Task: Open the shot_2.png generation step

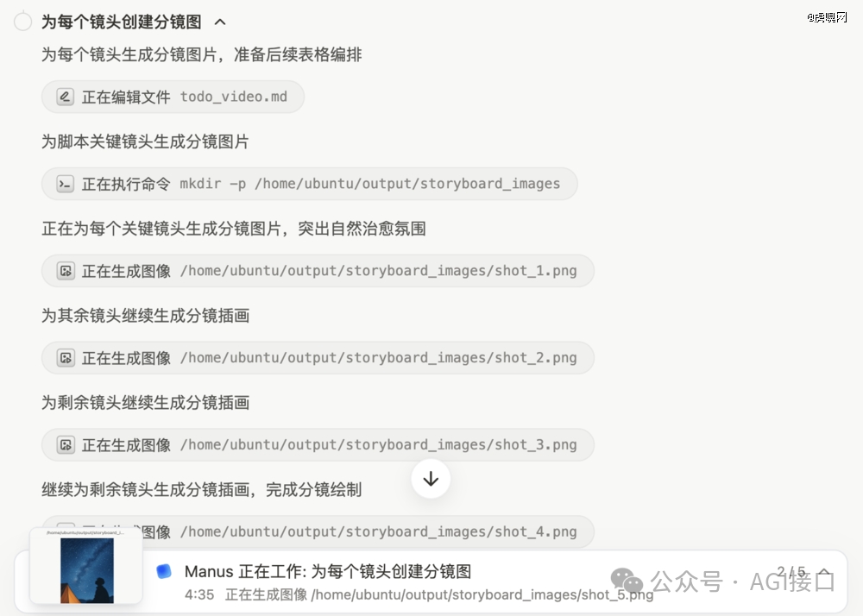Action: tap(318, 358)
